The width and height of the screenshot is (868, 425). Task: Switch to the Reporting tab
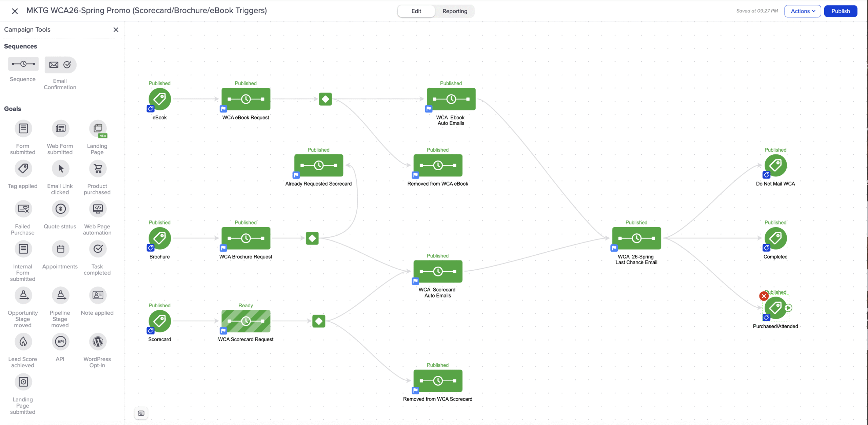pyautogui.click(x=455, y=11)
